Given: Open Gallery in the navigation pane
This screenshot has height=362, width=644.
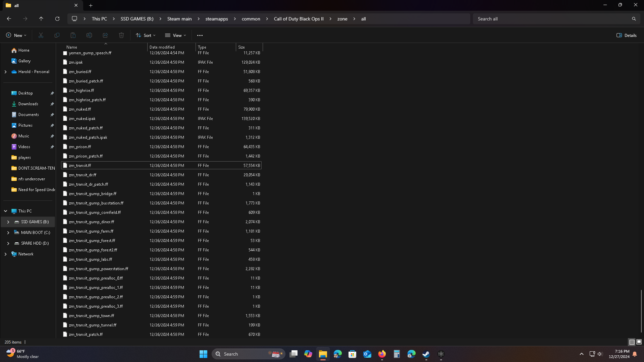Looking at the screenshot, I should click(24, 61).
